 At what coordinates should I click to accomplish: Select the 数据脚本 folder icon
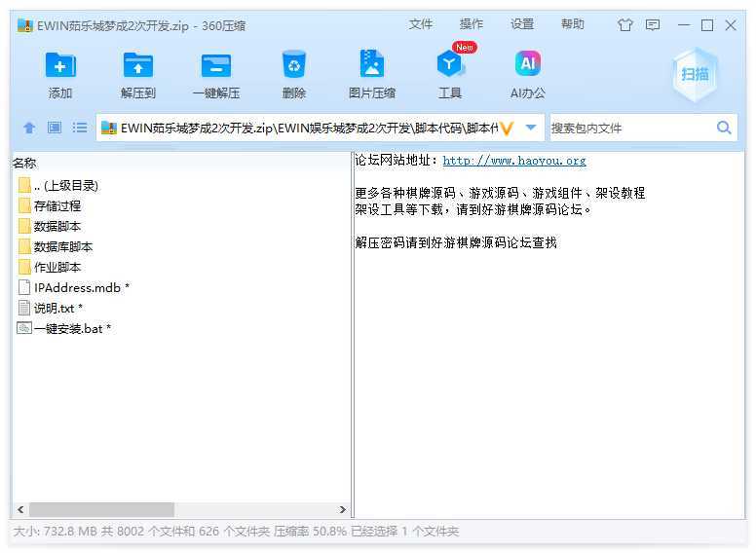24,226
